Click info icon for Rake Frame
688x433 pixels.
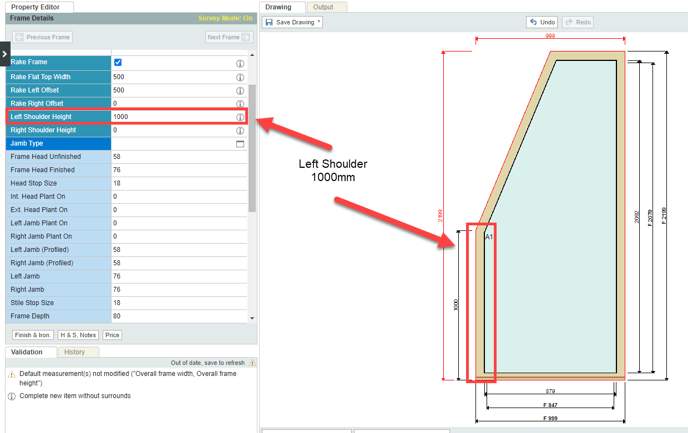[x=240, y=63]
